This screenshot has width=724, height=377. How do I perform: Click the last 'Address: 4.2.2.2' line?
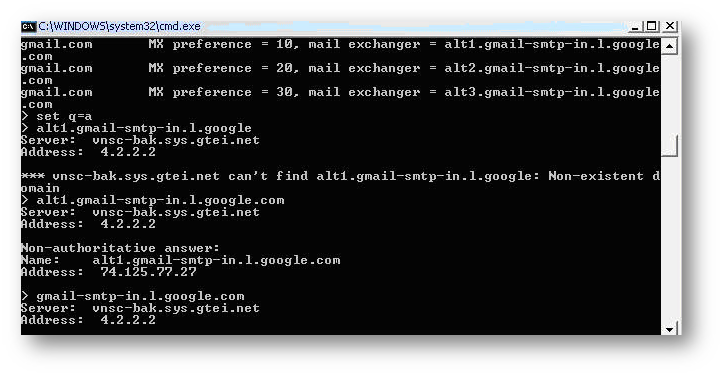[89, 320]
